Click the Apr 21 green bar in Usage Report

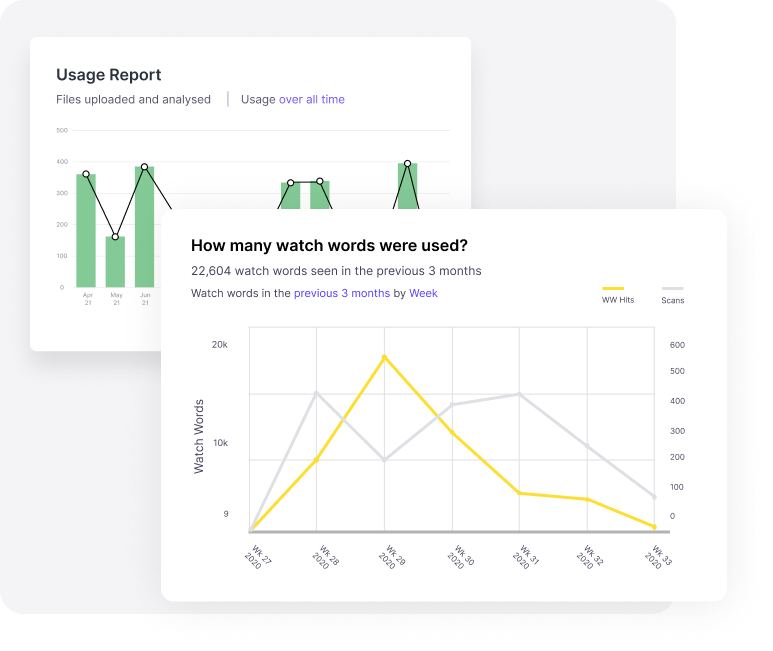coord(86,231)
